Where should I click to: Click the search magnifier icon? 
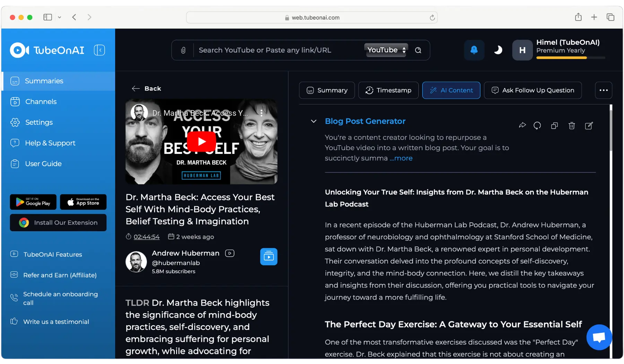click(418, 50)
